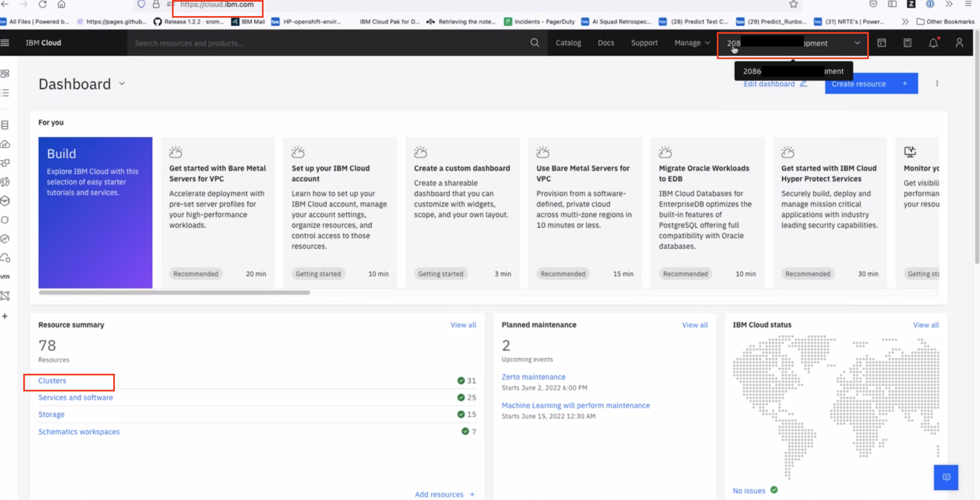
Task: Open Get started with Bare Metal Servers card
Action: click(x=218, y=212)
